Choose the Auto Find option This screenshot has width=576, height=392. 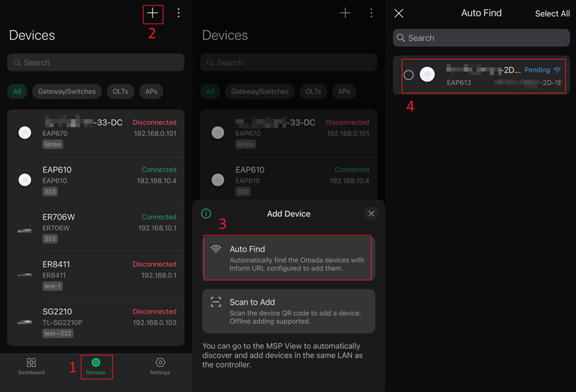point(287,257)
